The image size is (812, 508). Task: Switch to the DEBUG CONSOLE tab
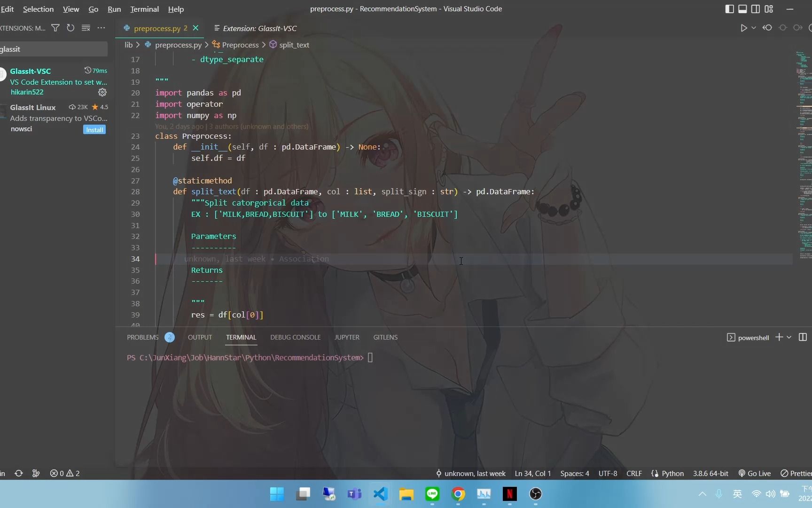point(295,337)
